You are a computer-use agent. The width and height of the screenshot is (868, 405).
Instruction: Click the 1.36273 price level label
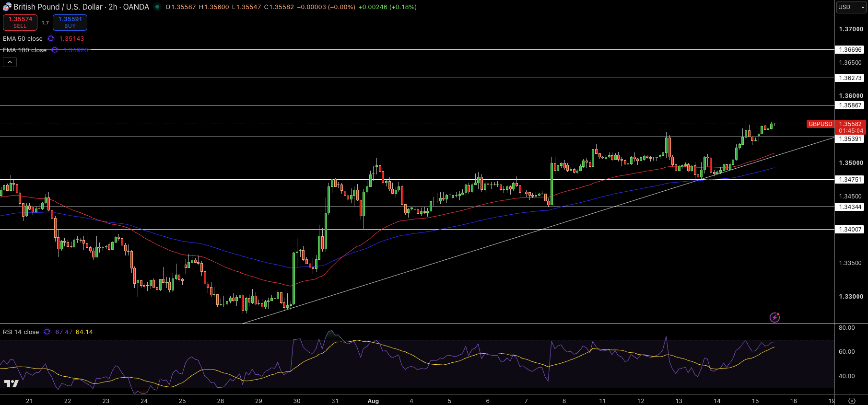click(850, 78)
